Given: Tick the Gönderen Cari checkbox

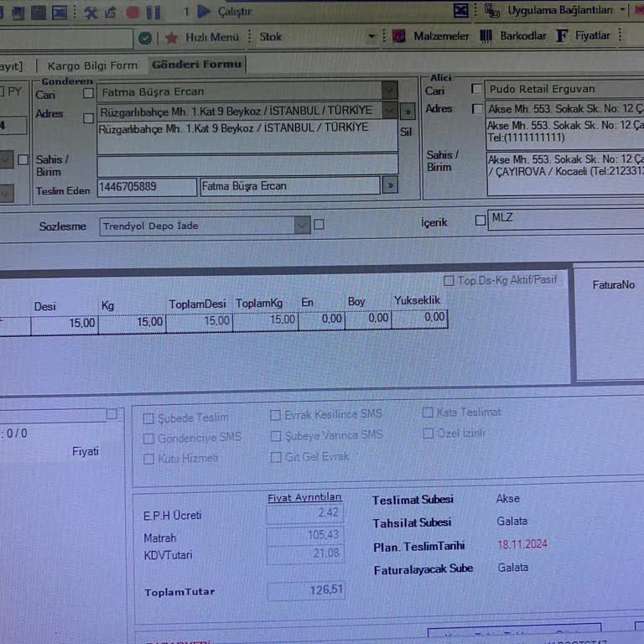Looking at the screenshot, I should (88, 93).
